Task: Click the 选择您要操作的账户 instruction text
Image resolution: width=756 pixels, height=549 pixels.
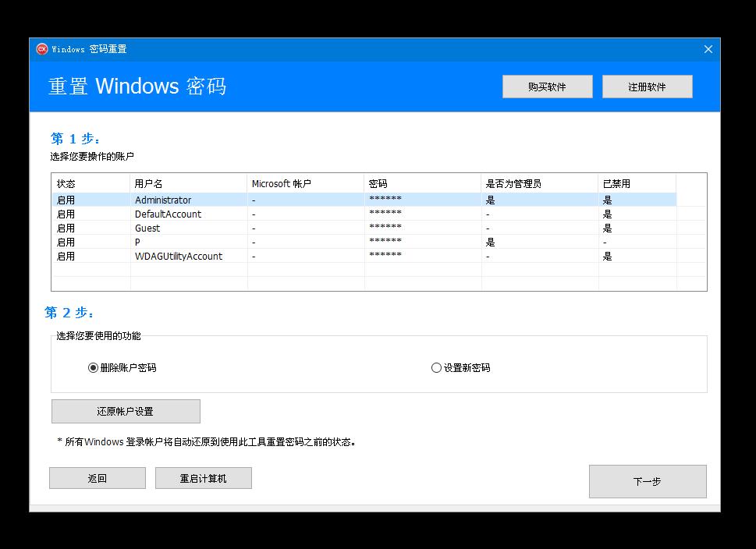Action: coord(92,156)
